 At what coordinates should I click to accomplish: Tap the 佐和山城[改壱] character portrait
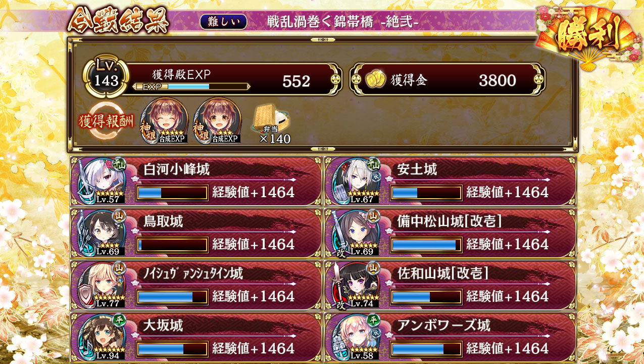click(x=356, y=286)
